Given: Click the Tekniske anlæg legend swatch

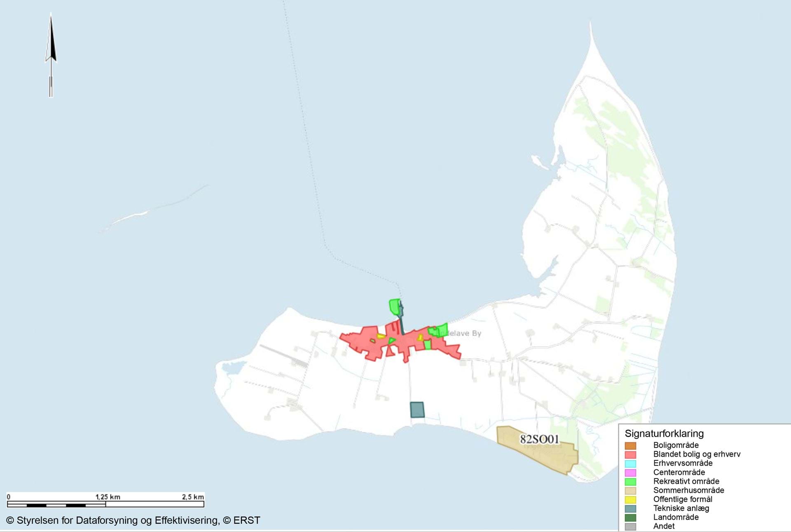Looking at the screenshot, I should tap(630, 509).
